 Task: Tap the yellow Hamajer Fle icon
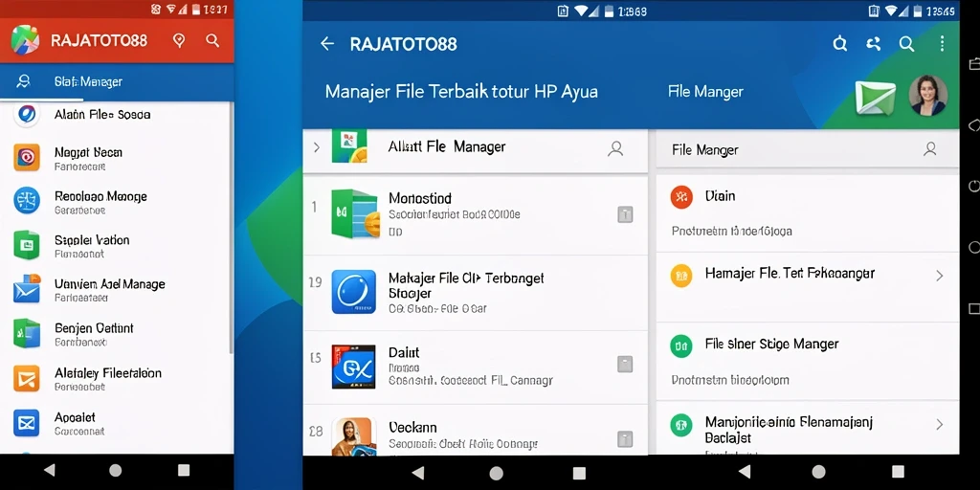click(x=681, y=275)
